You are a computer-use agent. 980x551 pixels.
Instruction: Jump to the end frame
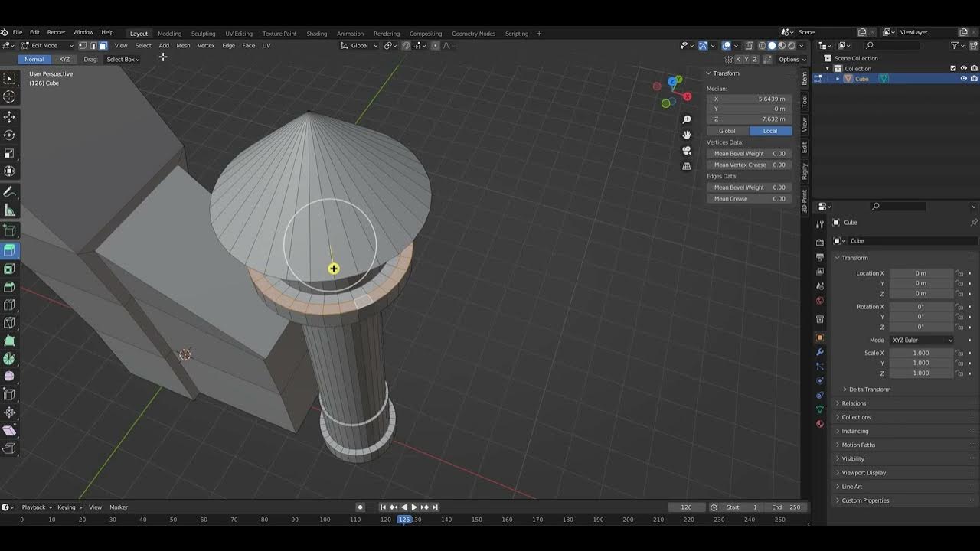click(x=435, y=507)
